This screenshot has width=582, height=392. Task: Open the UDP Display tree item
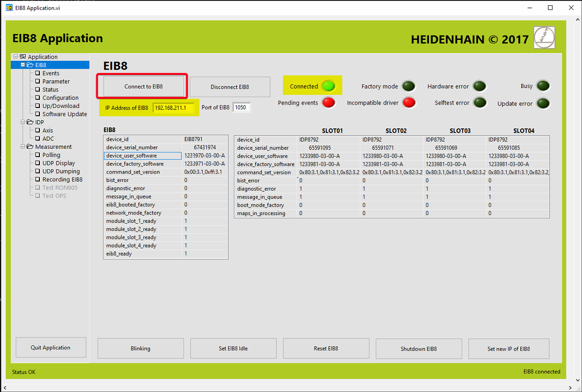59,163
